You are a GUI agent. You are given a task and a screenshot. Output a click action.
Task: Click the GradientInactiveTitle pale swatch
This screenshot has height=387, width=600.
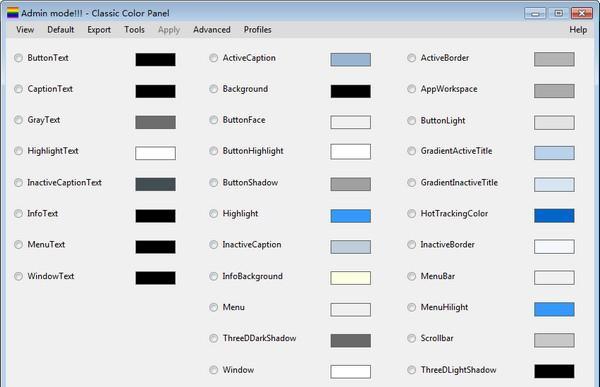point(554,184)
